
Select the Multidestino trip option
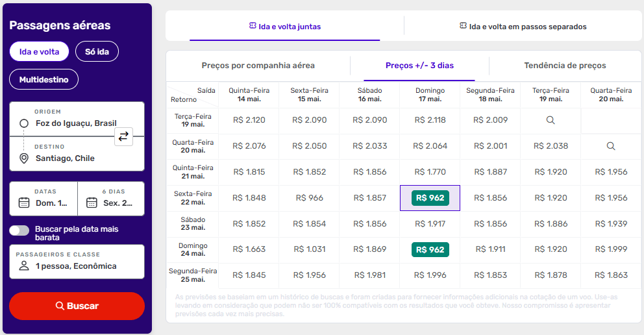43,80
